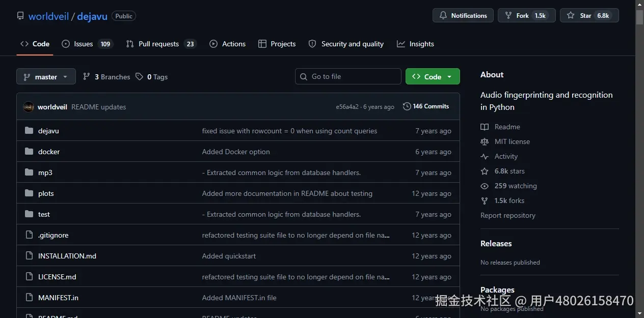
Task: Open the Packages heading link
Action: (x=497, y=290)
